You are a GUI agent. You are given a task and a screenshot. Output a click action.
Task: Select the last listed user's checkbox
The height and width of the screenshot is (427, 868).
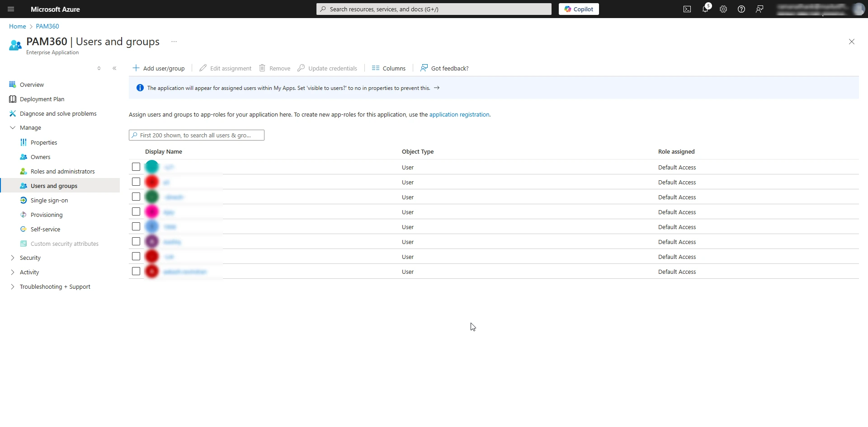136,271
